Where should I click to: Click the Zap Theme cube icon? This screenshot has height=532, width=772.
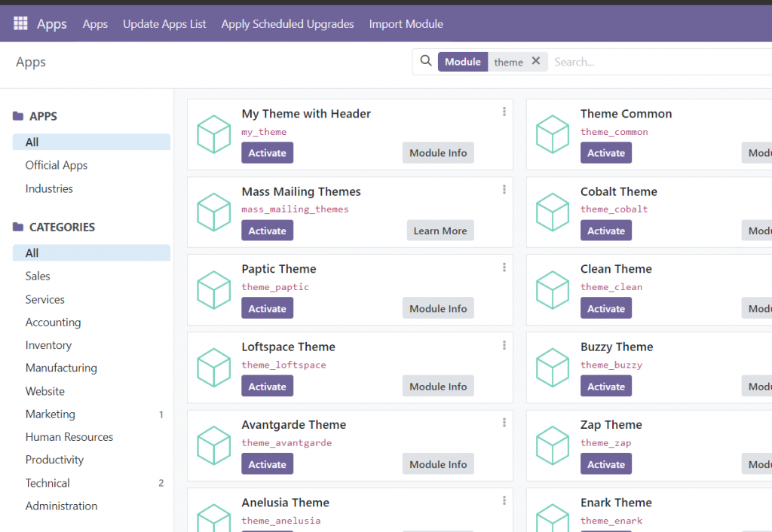[x=553, y=445]
